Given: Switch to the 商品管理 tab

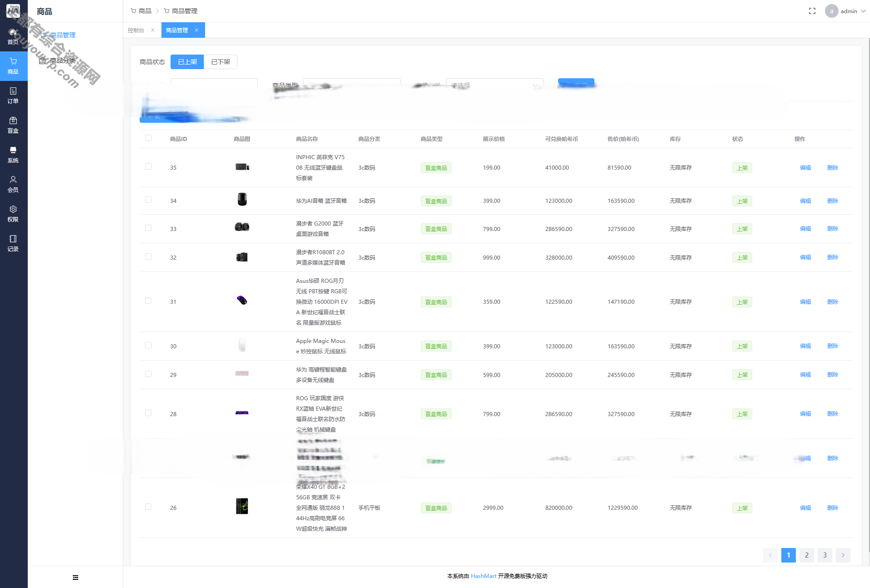Looking at the screenshot, I should coord(177,30).
